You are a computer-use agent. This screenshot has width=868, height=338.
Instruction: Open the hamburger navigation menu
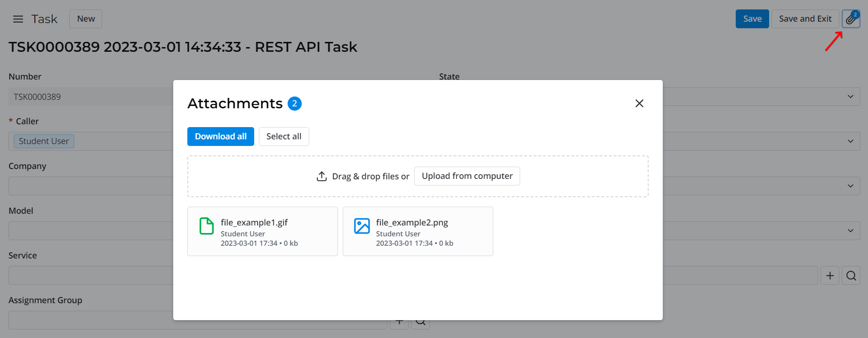(x=18, y=19)
